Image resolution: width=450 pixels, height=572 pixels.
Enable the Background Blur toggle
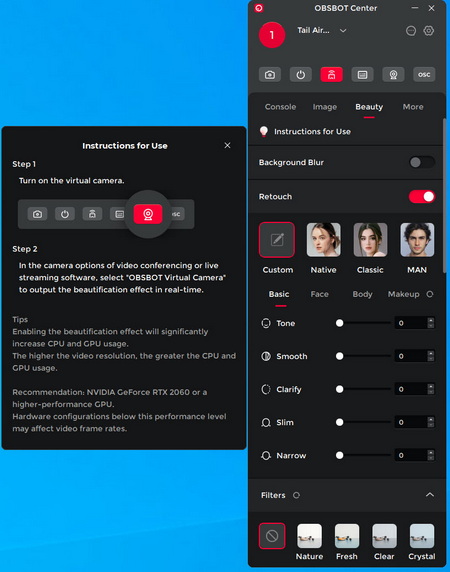click(x=422, y=162)
